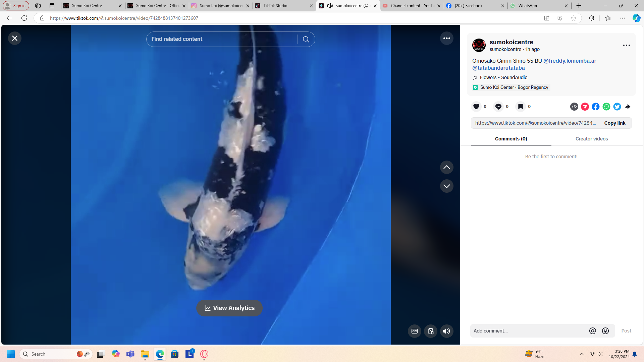
Task: Share video to WhatsApp
Action: pyautogui.click(x=606, y=107)
